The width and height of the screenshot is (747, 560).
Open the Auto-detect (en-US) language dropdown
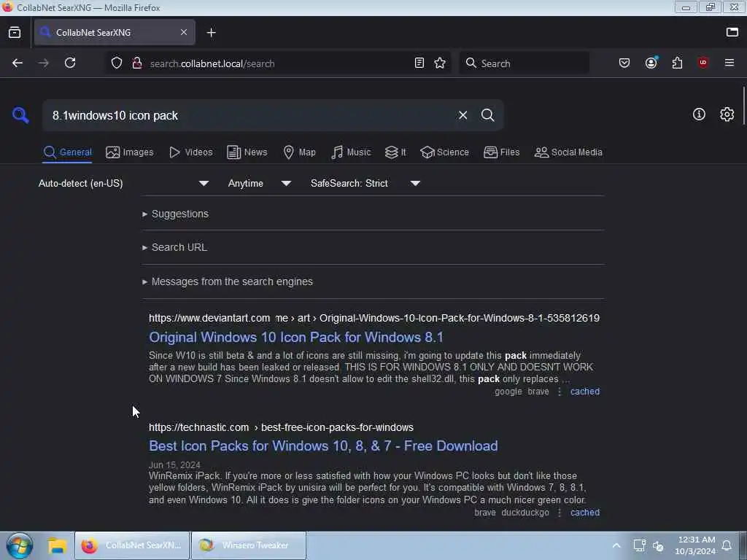124,183
